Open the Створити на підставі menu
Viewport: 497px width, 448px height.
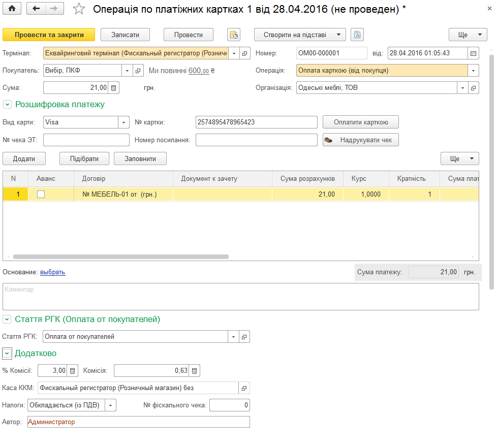pos(299,35)
